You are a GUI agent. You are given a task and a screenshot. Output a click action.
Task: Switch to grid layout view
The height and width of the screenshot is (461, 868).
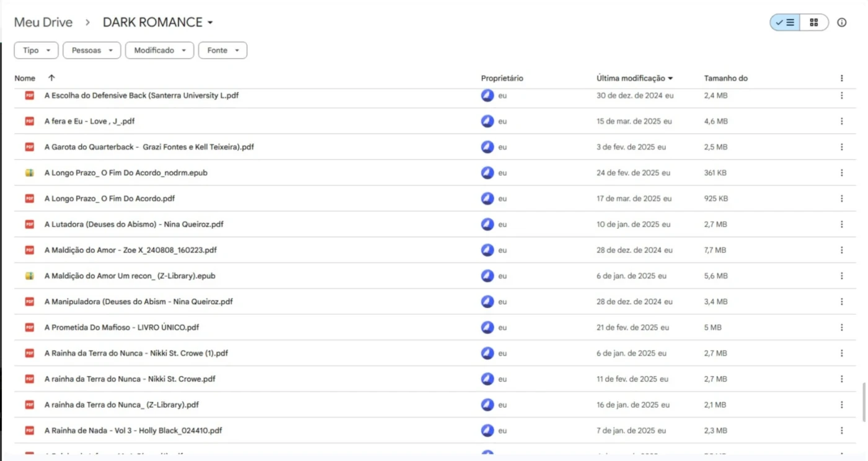813,22
